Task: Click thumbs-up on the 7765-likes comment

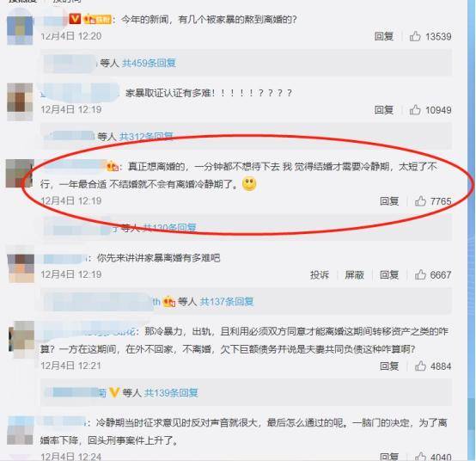Action: click(420, 201)
